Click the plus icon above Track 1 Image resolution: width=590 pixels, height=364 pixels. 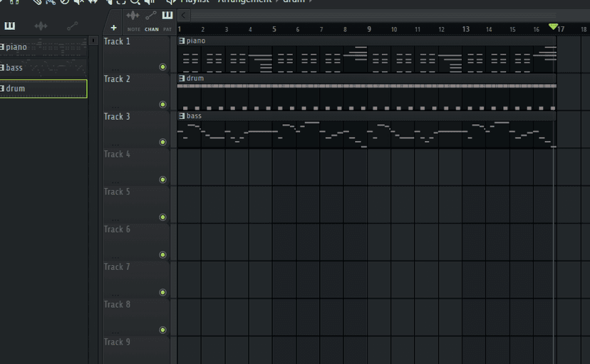click(x=113, y=28)
